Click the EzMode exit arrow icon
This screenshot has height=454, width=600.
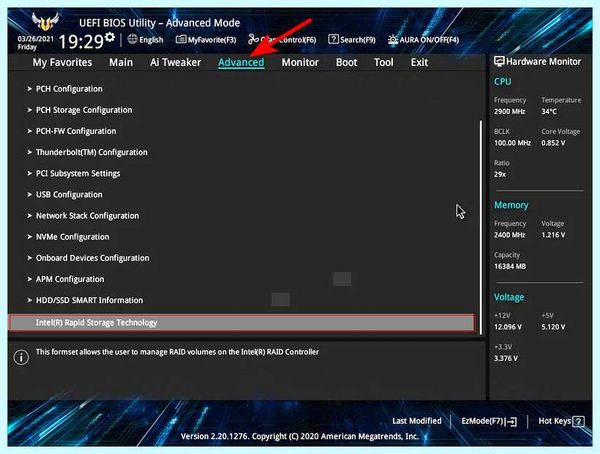point(512,422)
